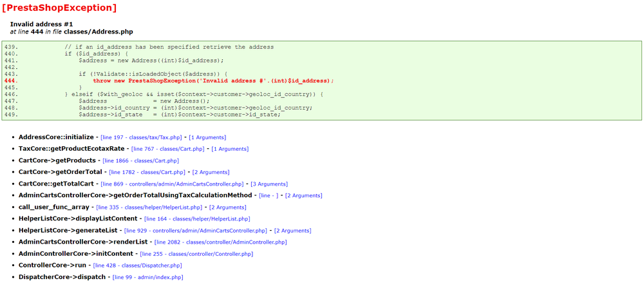Open link line 428 classes/Dispatcher.php
644x299 pixels.
138,265
